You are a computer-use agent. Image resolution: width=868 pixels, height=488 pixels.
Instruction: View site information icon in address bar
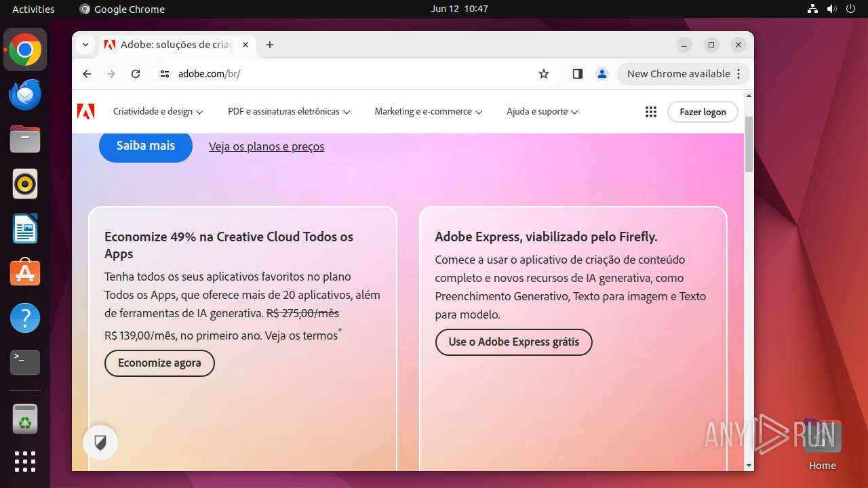[165, 74]
